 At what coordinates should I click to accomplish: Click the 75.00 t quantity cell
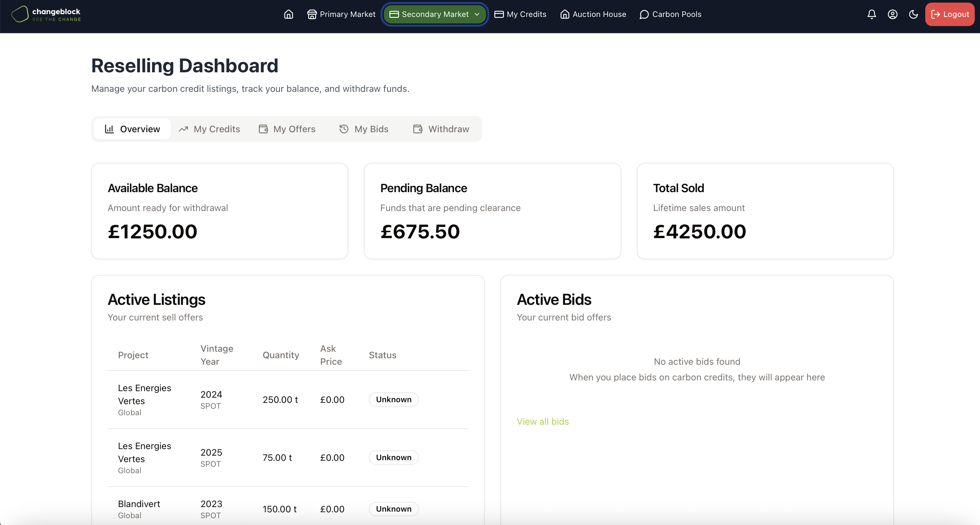pos(277,457)
